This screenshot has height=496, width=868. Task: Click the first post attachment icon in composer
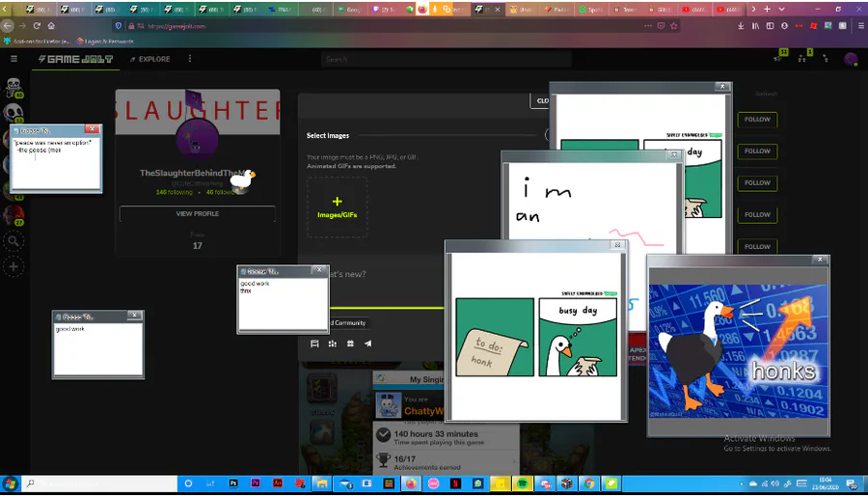tap(314, 344)
